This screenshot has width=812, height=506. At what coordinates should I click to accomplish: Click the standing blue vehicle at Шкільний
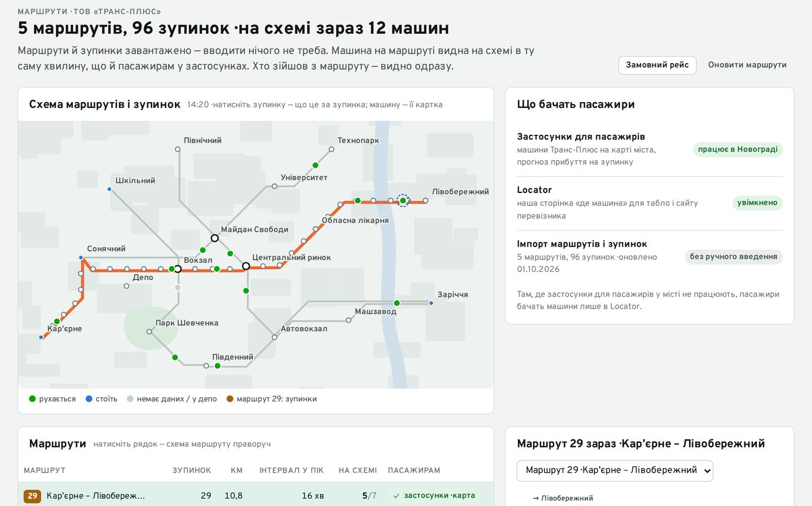point(109,189)
